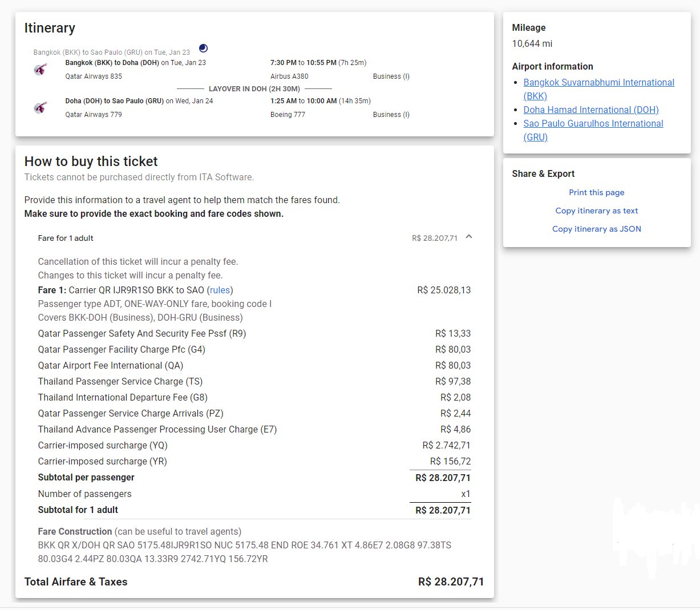Click the 'Subtotal for 1 adult' label

pyautogui.click(x=78, y=510)
